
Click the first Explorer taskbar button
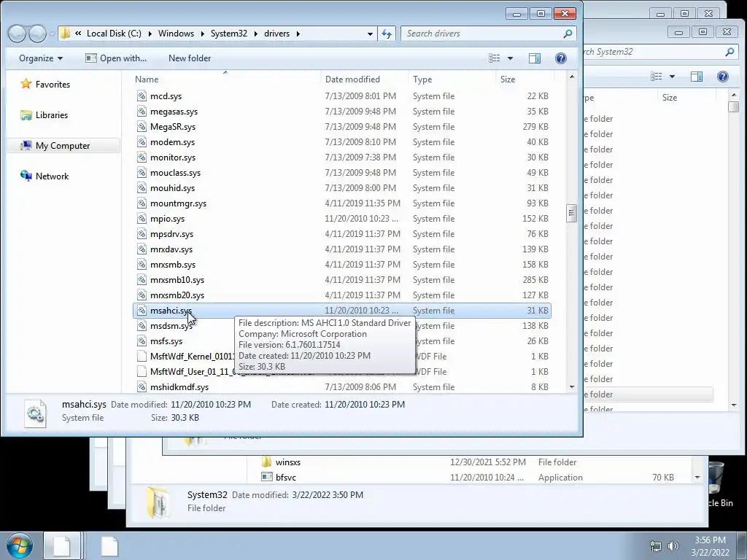tap(63, 546)
